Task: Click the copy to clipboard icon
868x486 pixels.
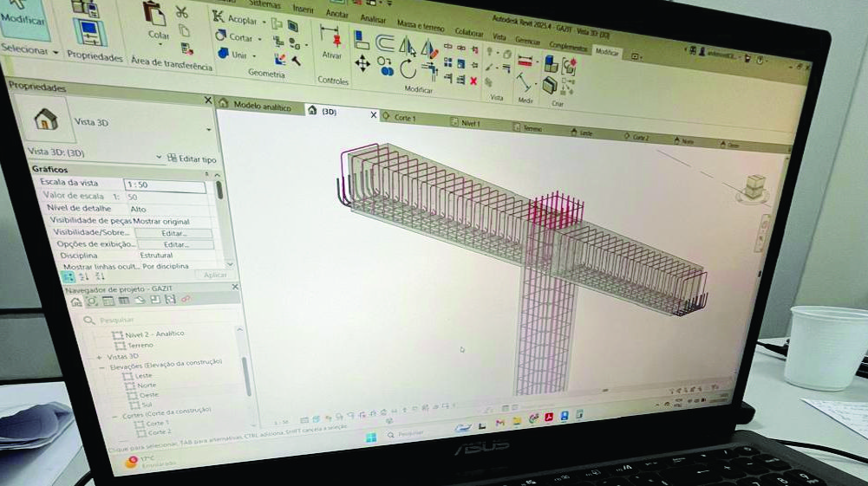Action: click(x=185, y=30)
